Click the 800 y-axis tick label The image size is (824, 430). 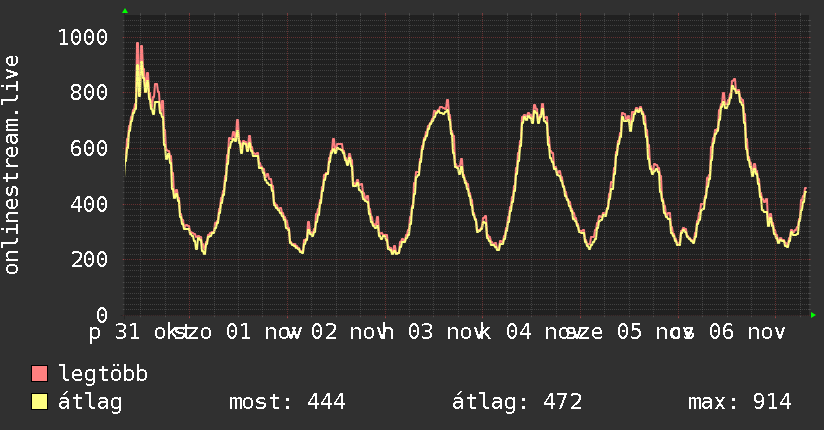[x=88, y=93]
